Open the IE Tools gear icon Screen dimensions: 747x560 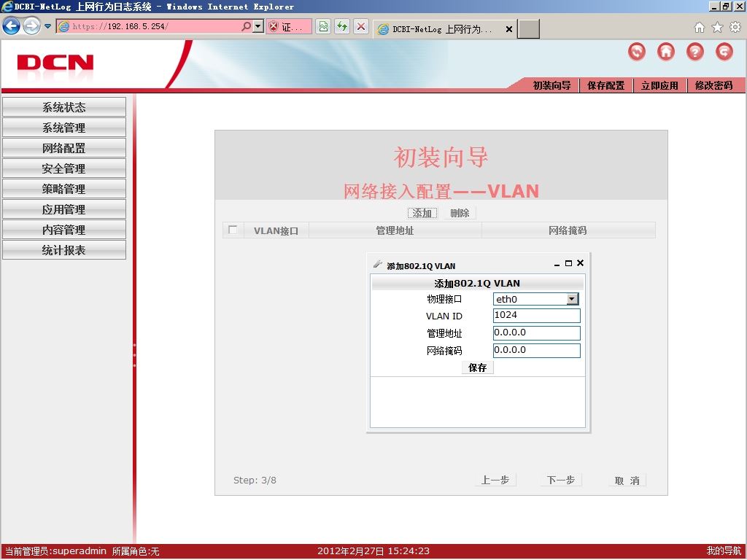click(x=735, y=28)
